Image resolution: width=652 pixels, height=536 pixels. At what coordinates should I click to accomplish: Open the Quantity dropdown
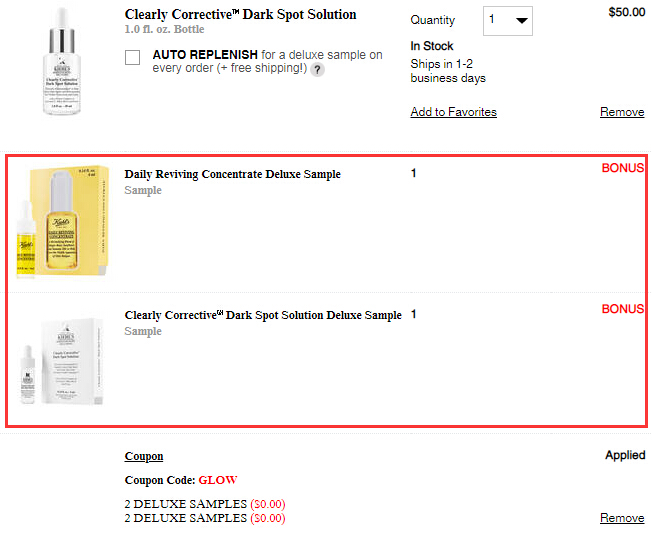point(508,20)
